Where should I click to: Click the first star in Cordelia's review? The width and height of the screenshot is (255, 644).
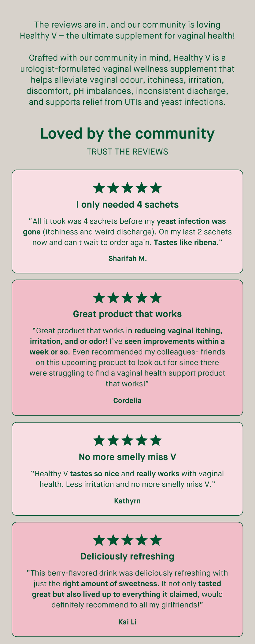(x=99, y=298)
